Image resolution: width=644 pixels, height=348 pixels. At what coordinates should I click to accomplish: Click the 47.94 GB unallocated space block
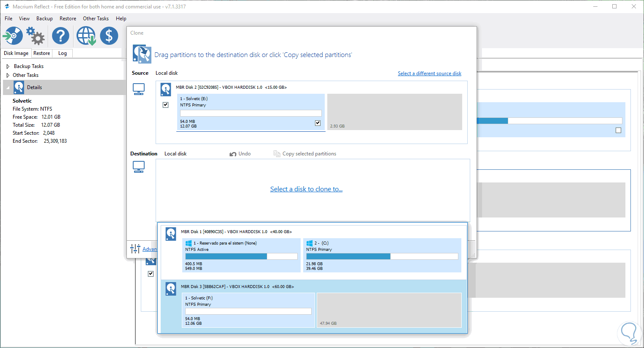pyautogui.click(x=389, y=310)
